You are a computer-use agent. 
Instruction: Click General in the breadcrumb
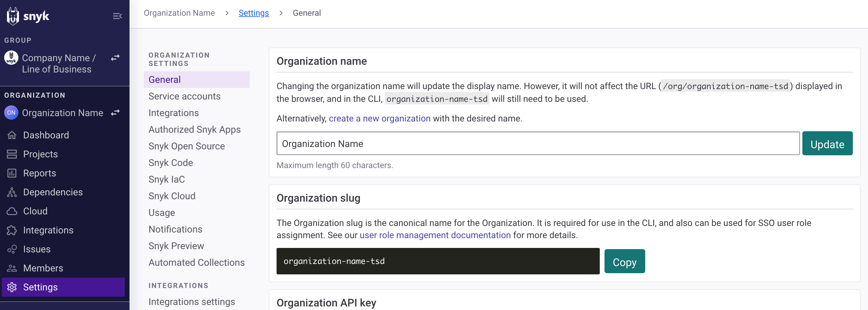click(x=307, y=13)
